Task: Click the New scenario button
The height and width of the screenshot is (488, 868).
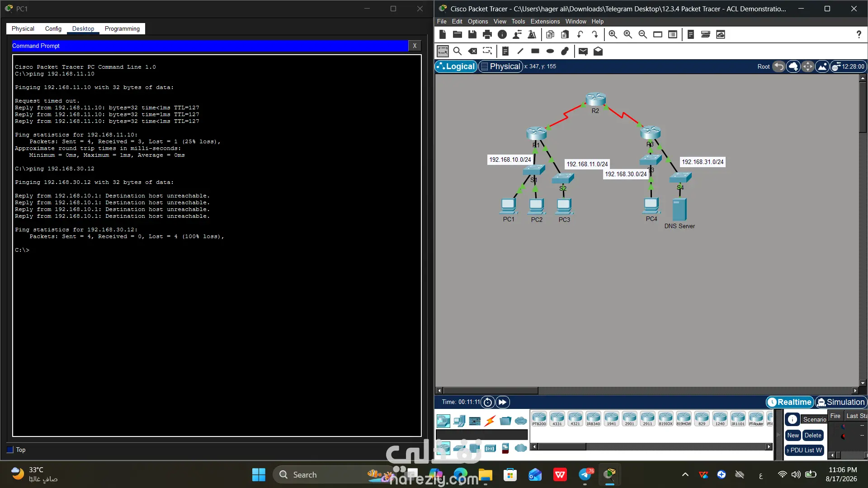Action: [x=793, y=436]
